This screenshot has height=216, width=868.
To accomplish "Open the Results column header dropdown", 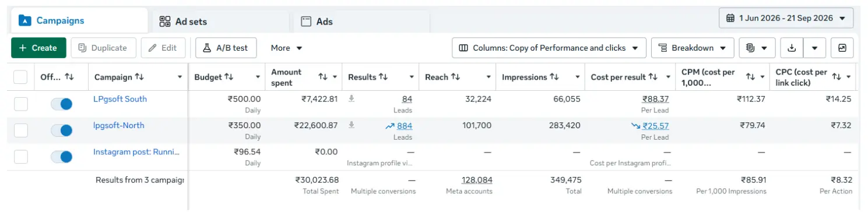I will point(412,77).
